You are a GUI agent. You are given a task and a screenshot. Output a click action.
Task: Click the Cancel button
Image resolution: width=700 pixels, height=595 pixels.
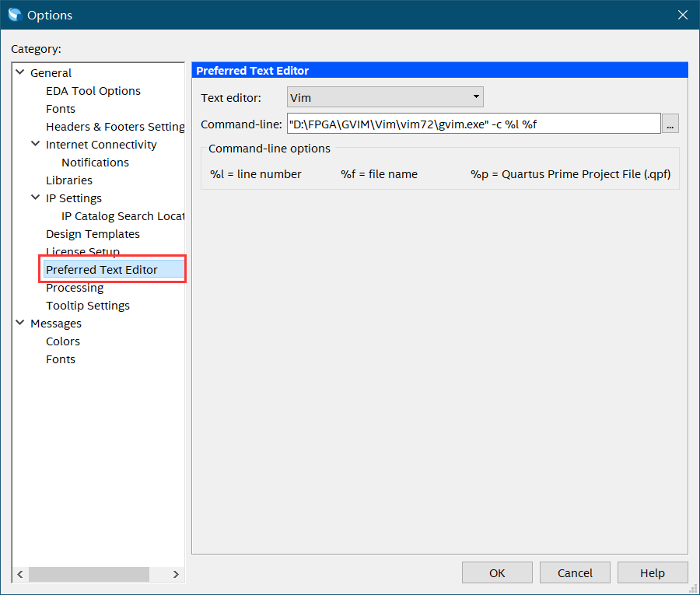(575, 572)
